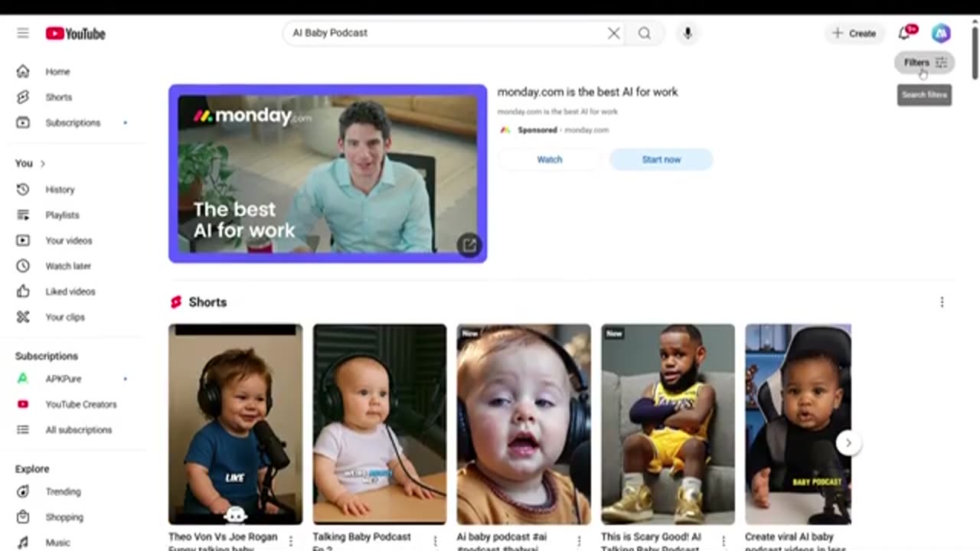Click the monday.com ad video thumbnail

[x=328, y=174]
